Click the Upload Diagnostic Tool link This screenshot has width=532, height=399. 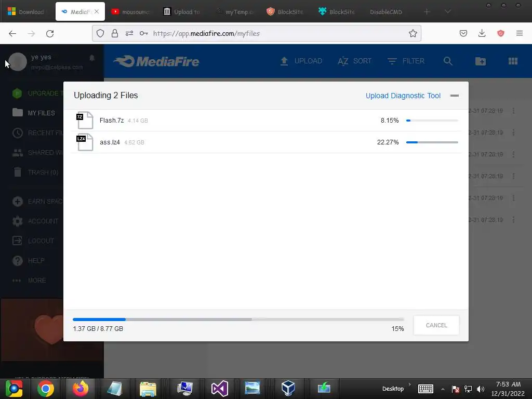click(403, 96)
